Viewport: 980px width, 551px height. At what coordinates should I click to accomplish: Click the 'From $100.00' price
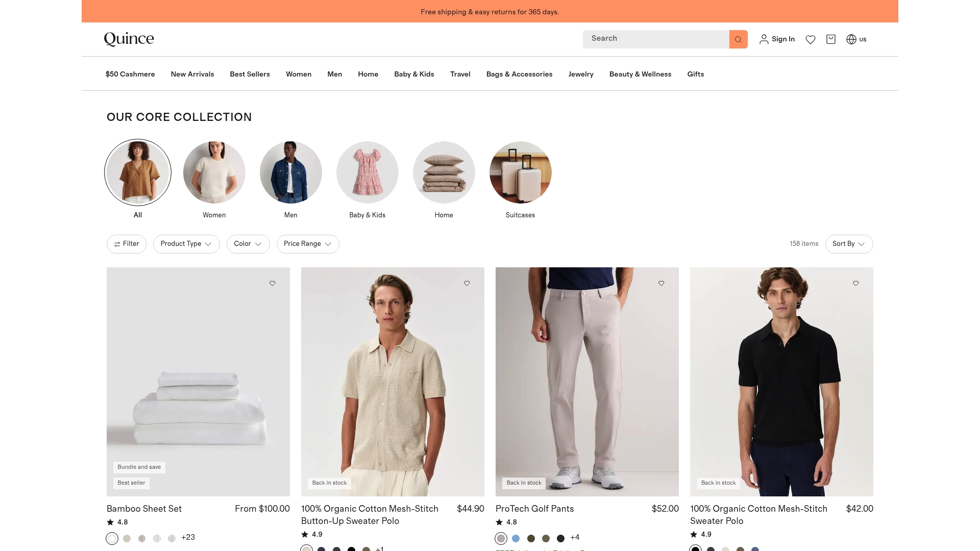[262, 509]
